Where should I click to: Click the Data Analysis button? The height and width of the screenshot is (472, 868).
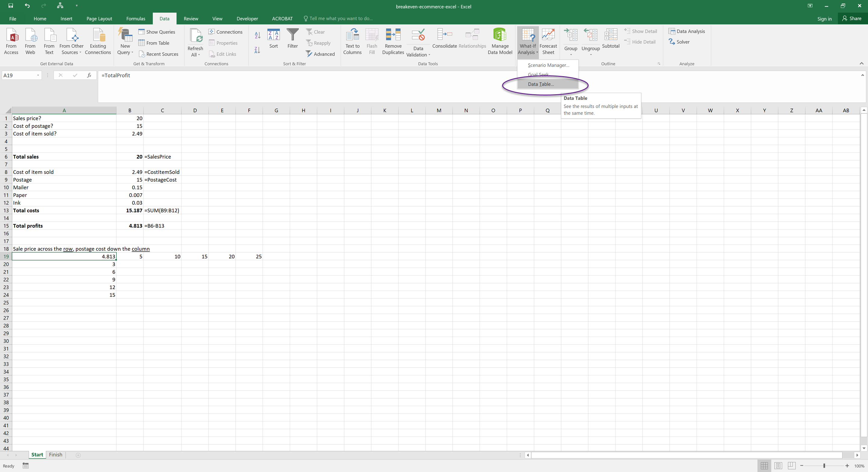click(686, 31)
